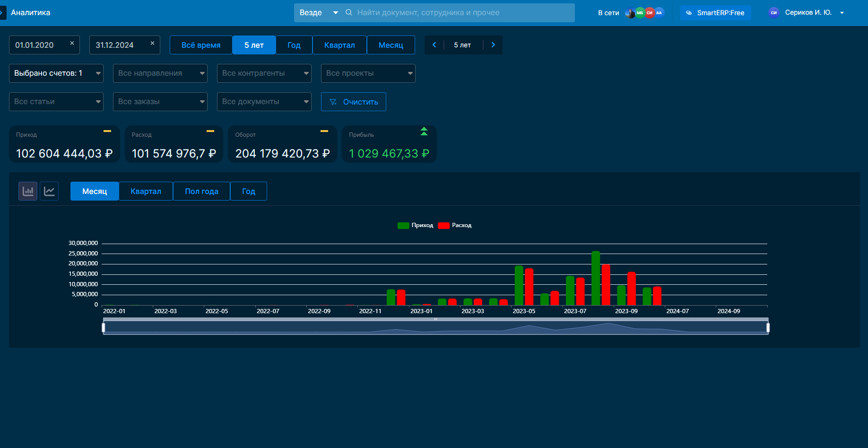Switch to line chart view icon

pos(49,191)
